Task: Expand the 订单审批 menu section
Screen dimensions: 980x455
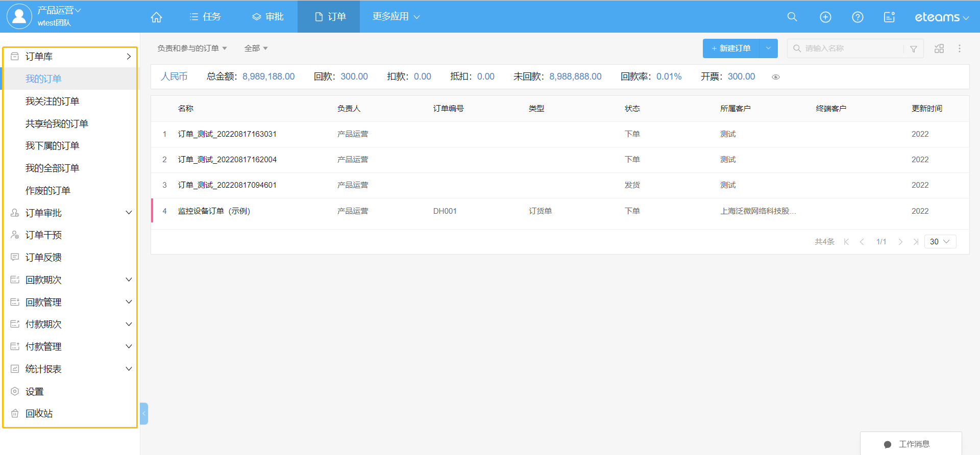Action: [129, 213]
